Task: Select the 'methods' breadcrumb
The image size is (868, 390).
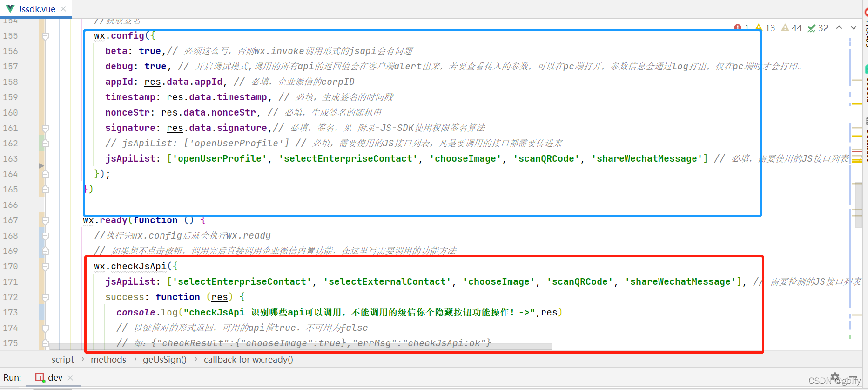Action: [108, 359]
